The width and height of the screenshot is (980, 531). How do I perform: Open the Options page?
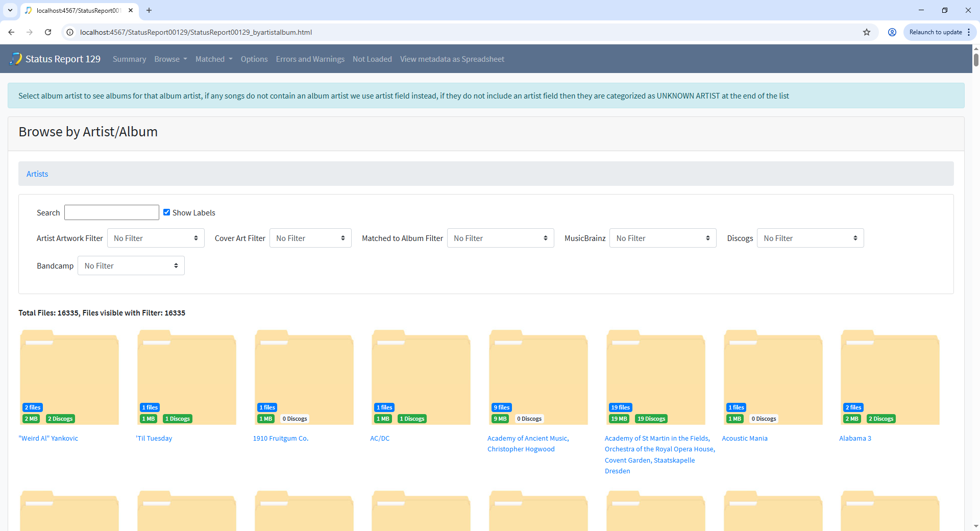point(254,59)
